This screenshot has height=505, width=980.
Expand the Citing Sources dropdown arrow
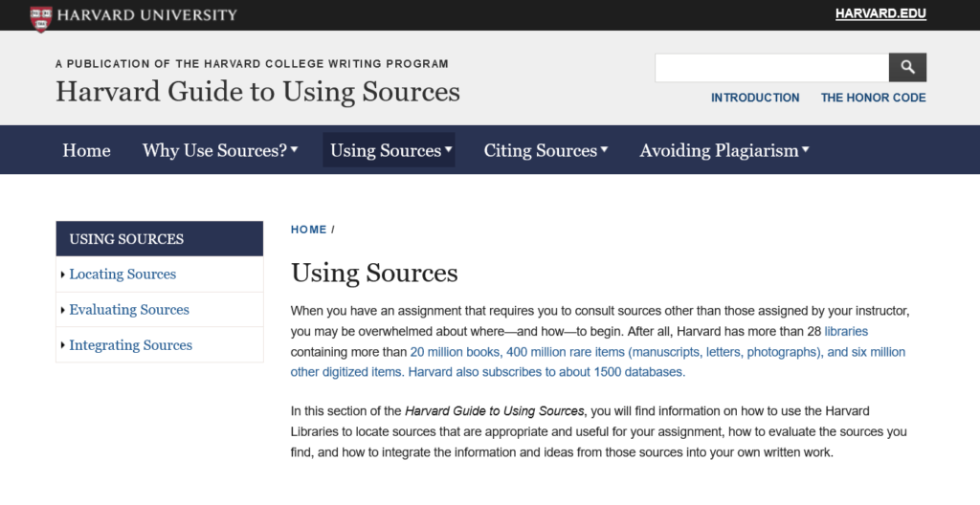pyautogui.click(x=605, y=149)
